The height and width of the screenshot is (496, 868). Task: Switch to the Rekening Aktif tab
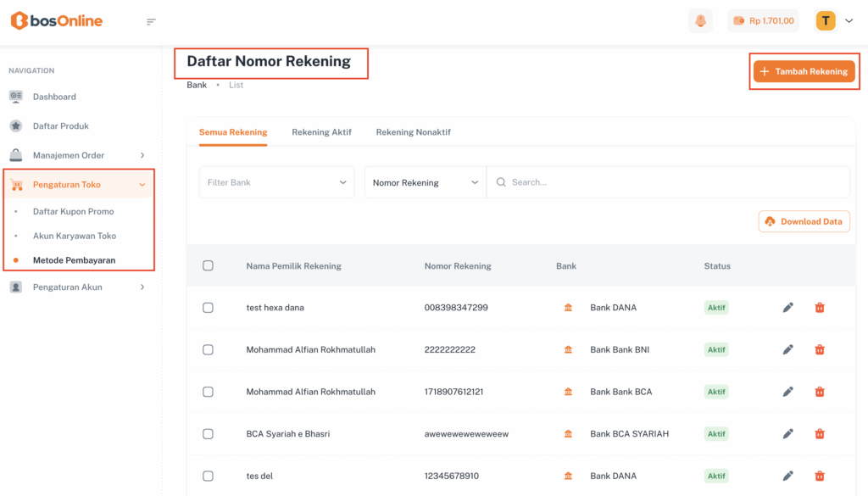click(321, 132)
